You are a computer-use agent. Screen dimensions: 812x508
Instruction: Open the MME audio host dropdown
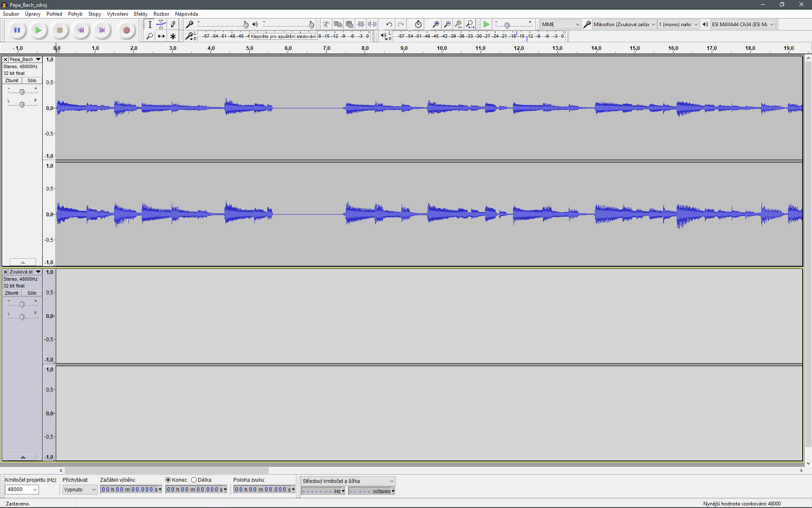click(560, 25)
